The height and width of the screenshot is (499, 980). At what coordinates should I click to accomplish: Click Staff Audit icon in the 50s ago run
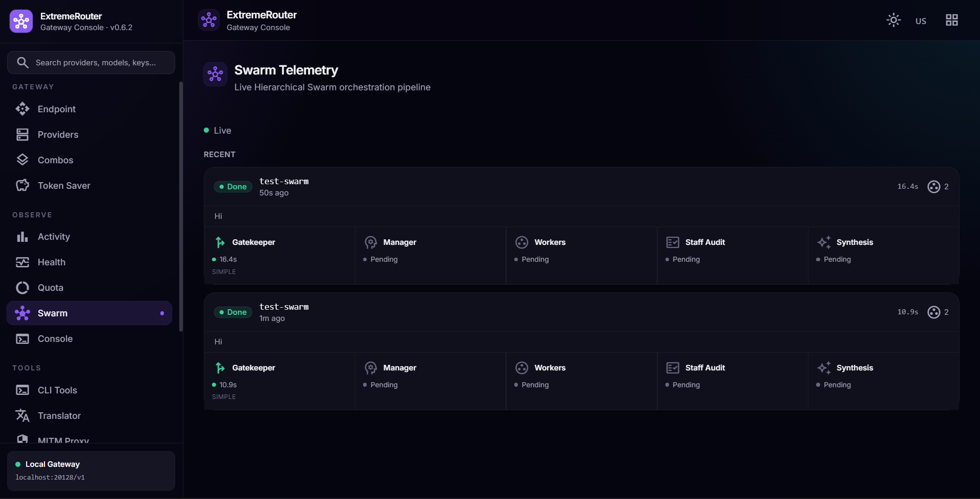click(673, 242)
